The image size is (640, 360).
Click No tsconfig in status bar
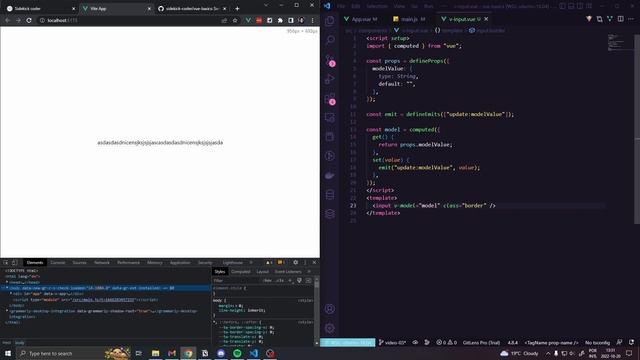(597, 342)
